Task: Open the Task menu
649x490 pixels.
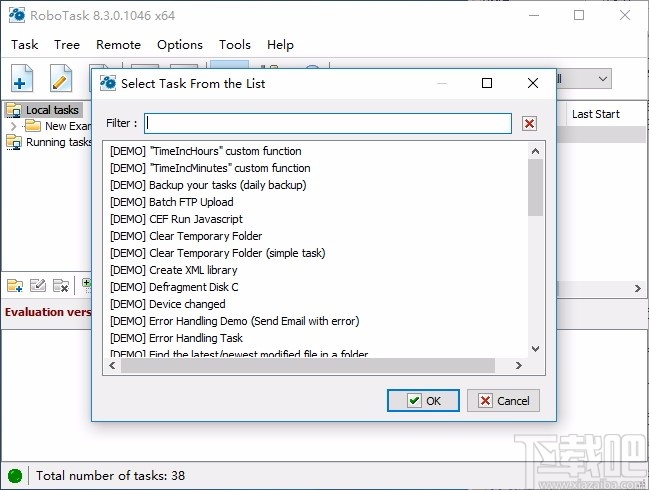Action: pyautogui.click(x=24, y=44)
